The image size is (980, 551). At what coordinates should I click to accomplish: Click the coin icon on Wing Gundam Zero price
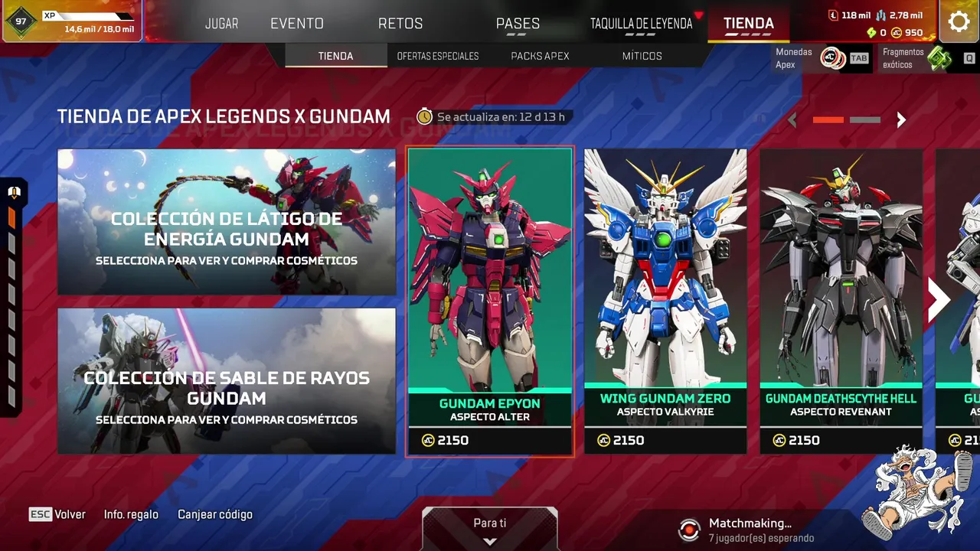pyautogui.click(x=603, y=441)
